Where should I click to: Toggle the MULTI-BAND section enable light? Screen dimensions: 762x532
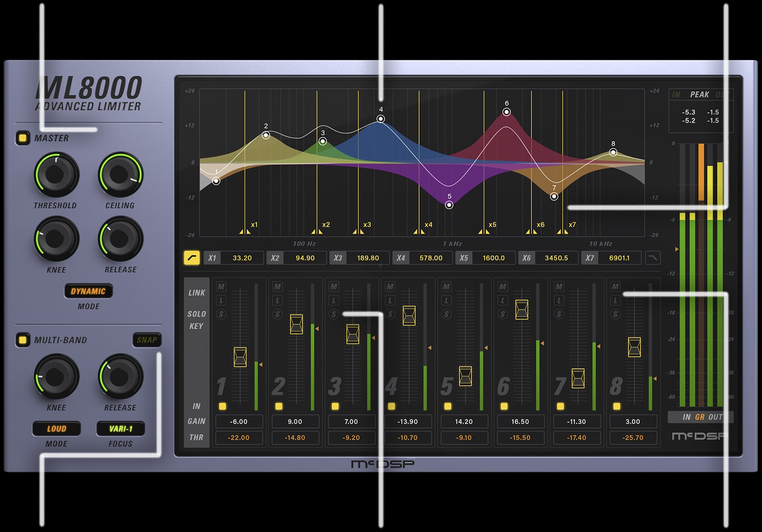[x=22, y=339]
